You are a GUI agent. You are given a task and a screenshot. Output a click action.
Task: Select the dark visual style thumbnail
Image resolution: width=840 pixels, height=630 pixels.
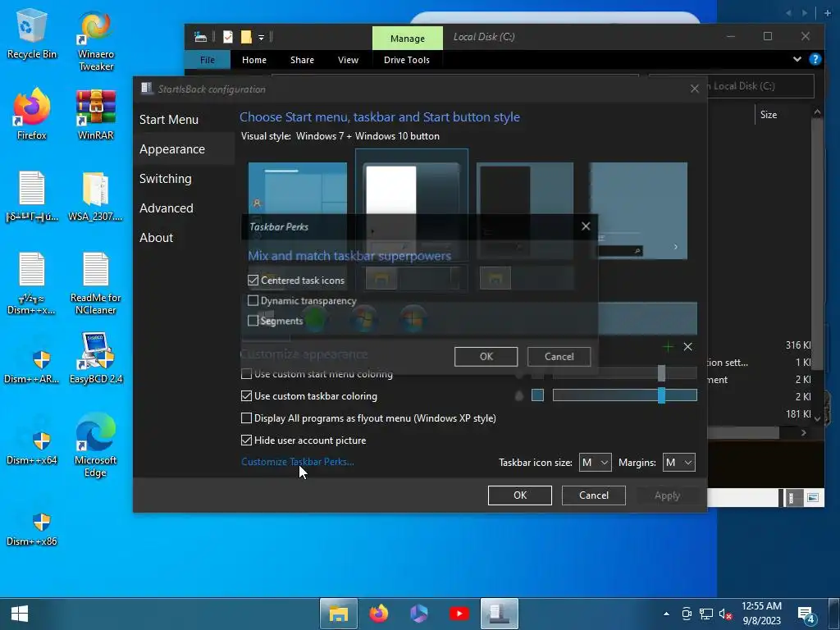pyautogui.click(x=525, y=210)
